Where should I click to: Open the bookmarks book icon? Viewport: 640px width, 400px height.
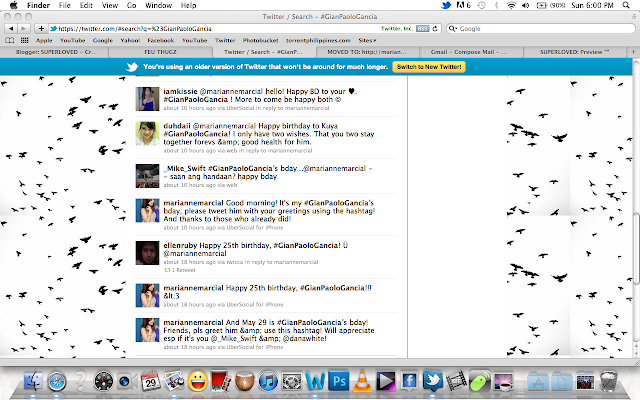click(x=10, y=40)
